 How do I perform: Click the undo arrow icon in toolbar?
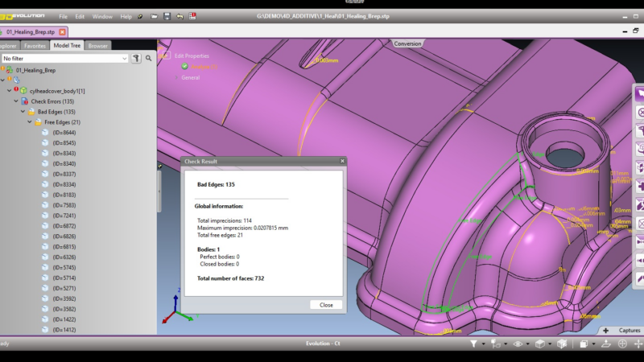(x=180, y=16)
